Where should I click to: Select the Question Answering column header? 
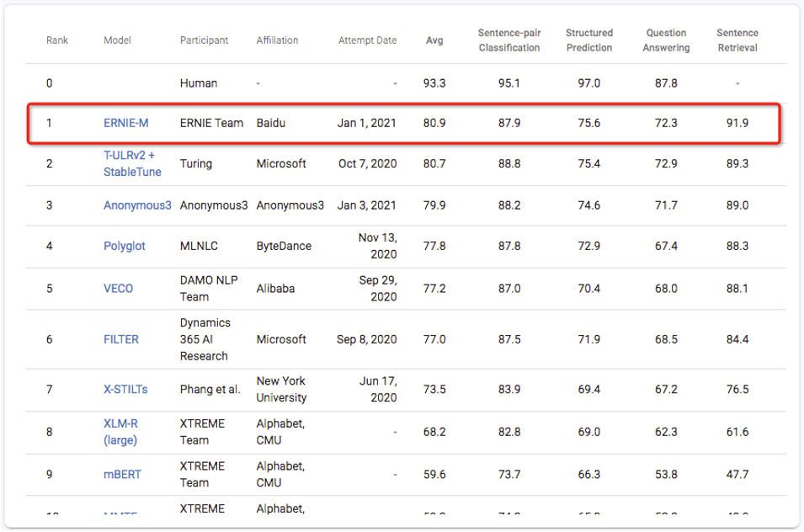coord(666,40)
